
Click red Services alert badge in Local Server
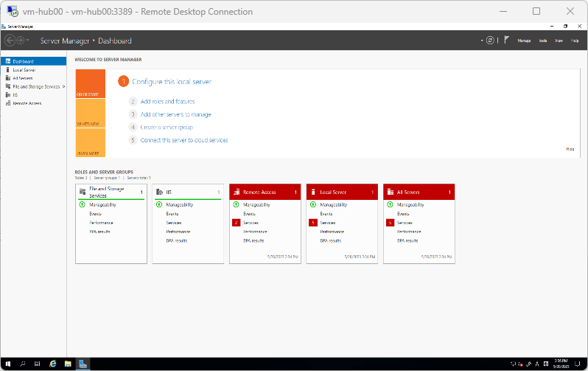pyautogui.click(x=313, y=223)
